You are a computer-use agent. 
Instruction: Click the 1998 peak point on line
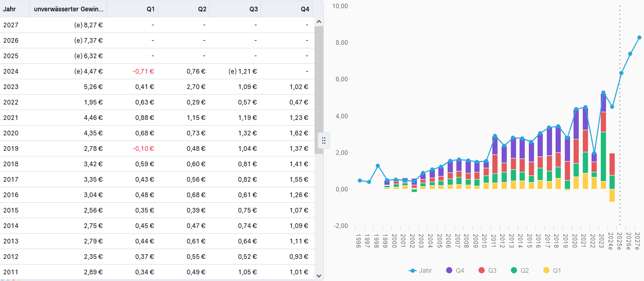click(377, 166)
